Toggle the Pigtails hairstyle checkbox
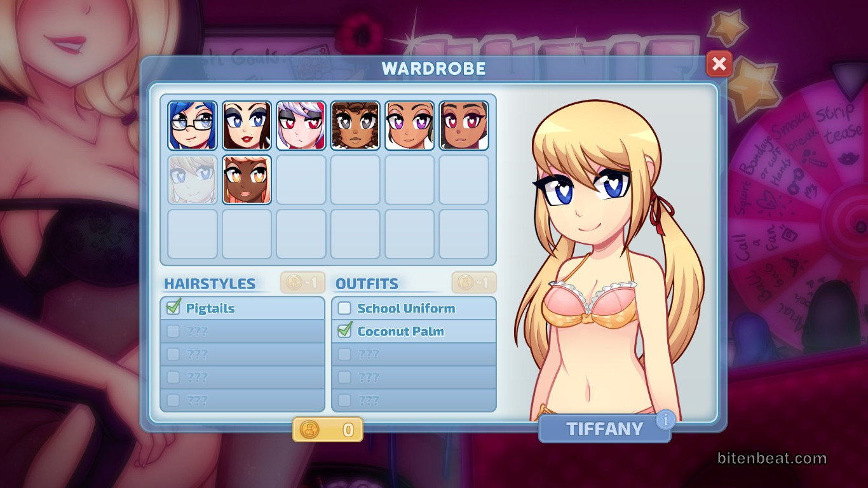Screen dimensions: 868x488 [173, 308]
